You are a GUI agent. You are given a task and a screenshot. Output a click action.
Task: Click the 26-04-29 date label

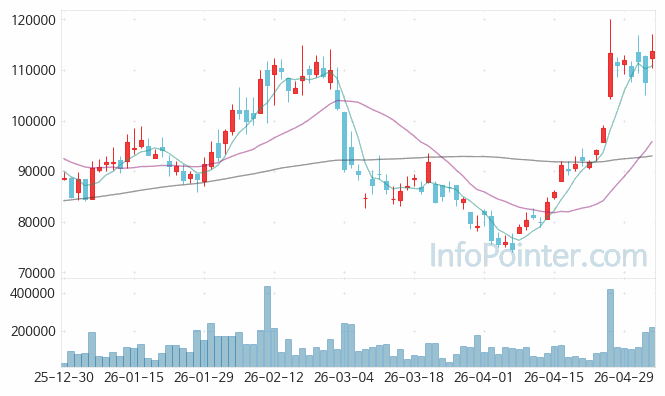pos(623,377)
